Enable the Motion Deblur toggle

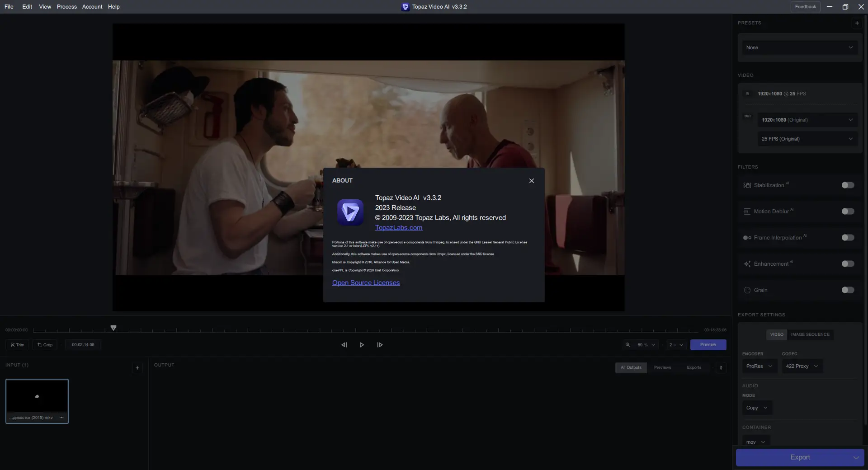pos(848,211)
